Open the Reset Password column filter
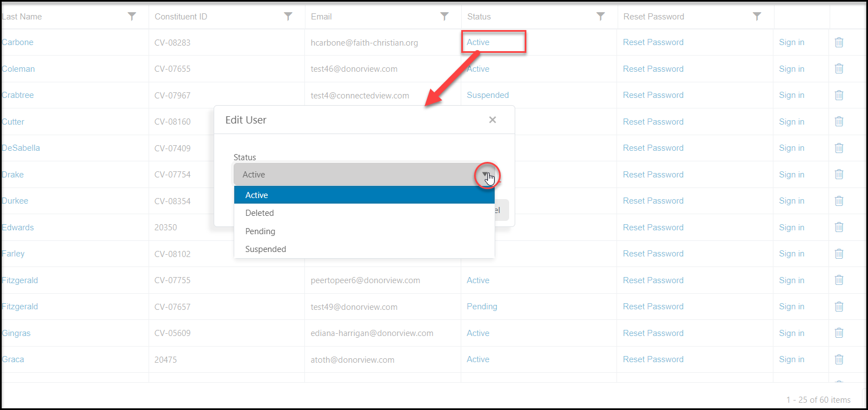The height and width of the screenshot is (410, 868). coord(757,17)
